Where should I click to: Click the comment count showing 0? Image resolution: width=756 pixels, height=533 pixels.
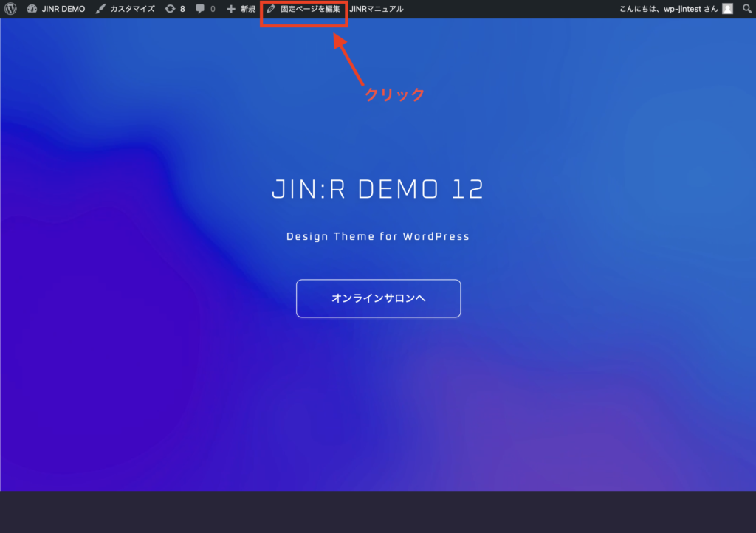[207, 9]
